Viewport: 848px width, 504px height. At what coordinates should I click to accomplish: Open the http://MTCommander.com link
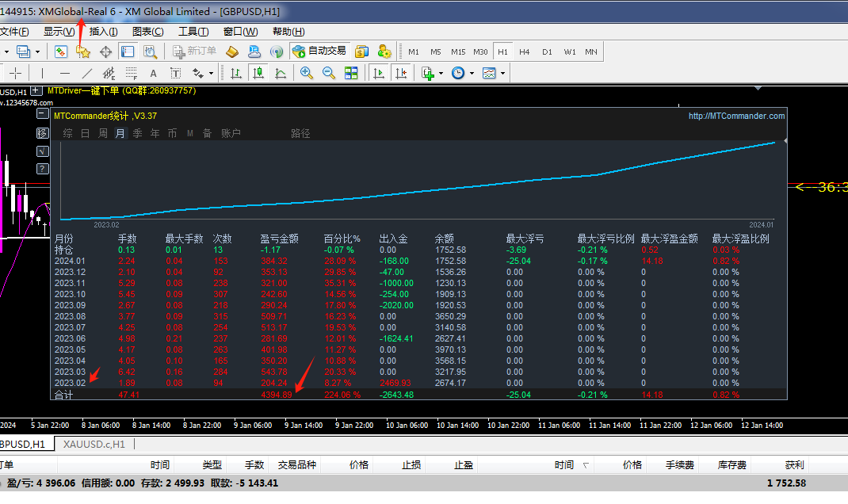(736, 116)
